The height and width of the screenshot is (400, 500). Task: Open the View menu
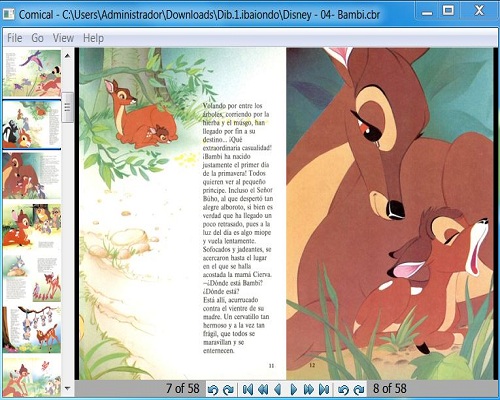coord(63,38)
